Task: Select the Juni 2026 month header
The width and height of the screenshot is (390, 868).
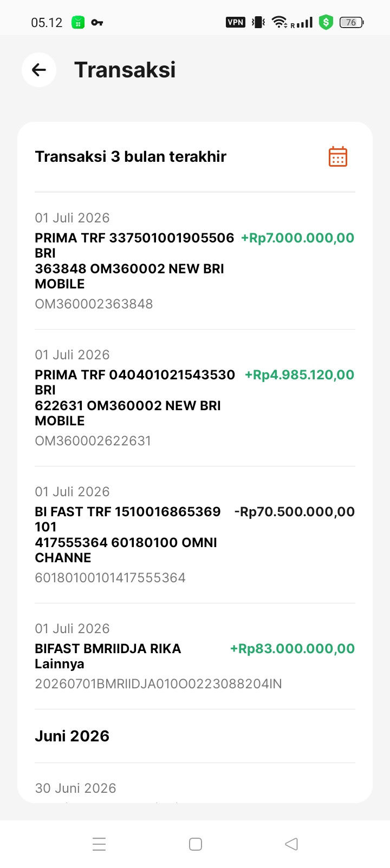Action: [72, 736]
